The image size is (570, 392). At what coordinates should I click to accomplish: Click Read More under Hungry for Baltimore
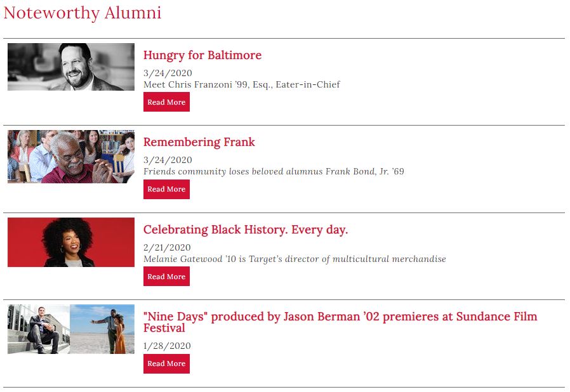point(166,102)
